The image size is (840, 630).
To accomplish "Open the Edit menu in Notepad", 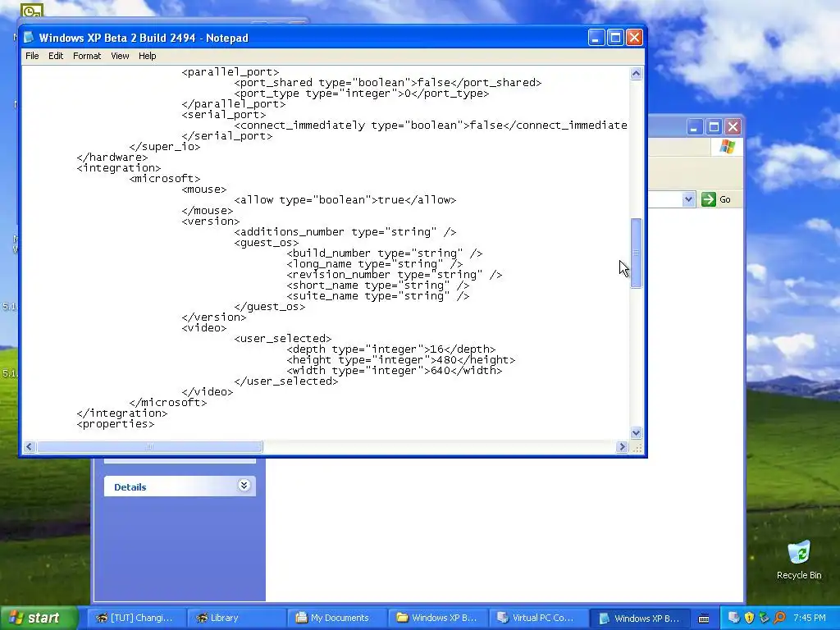I will pyautogui.click(x=56, y=56).
